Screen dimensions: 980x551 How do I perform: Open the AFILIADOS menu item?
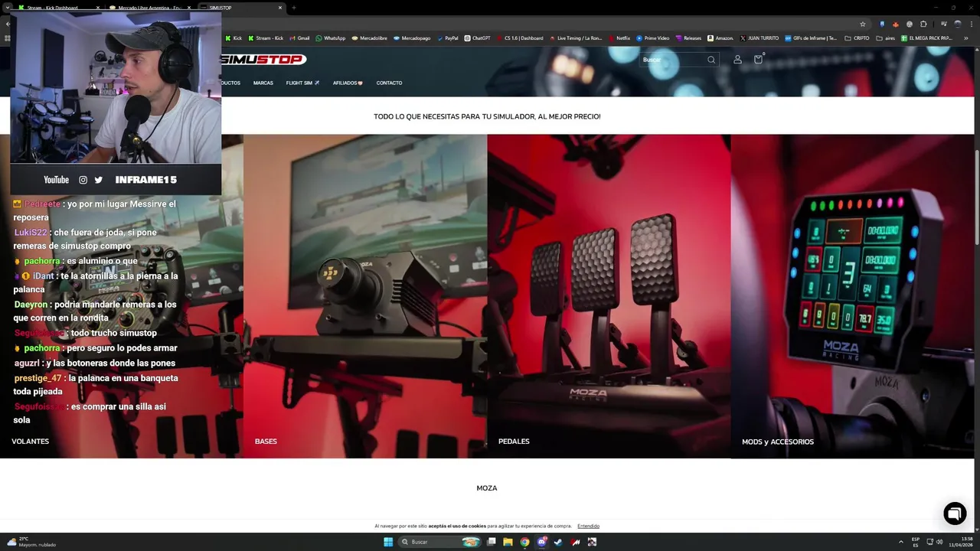(x=348, y=83)
